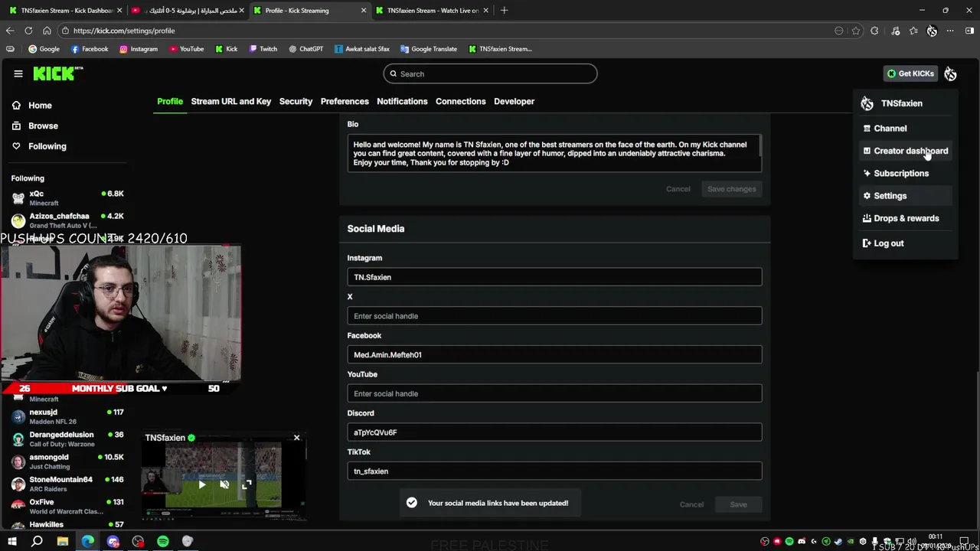
Task: Open StoneMountain64 channel in sidebar
Action: 67,484
